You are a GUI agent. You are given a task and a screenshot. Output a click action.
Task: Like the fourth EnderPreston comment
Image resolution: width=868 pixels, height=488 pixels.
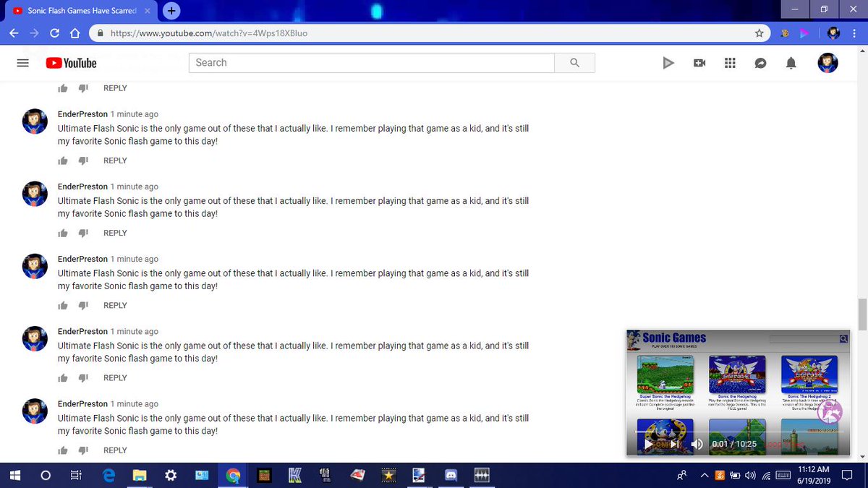coord(63,377)
